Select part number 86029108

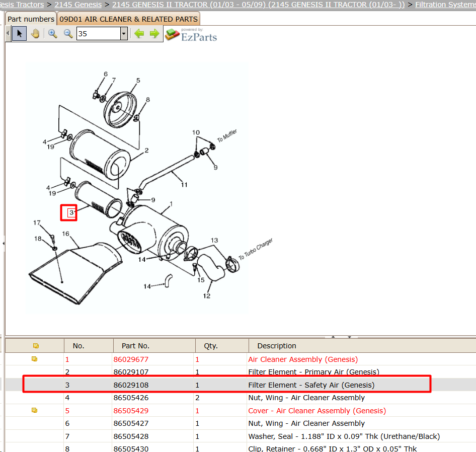click(x=131, y=385)
